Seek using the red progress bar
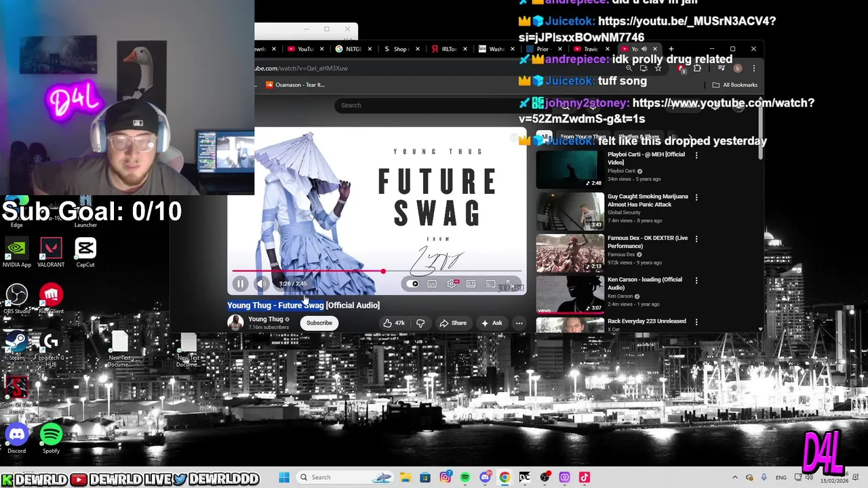Viewport: 868px width, 488px height. pyautogui.click(x=376, y=271)
